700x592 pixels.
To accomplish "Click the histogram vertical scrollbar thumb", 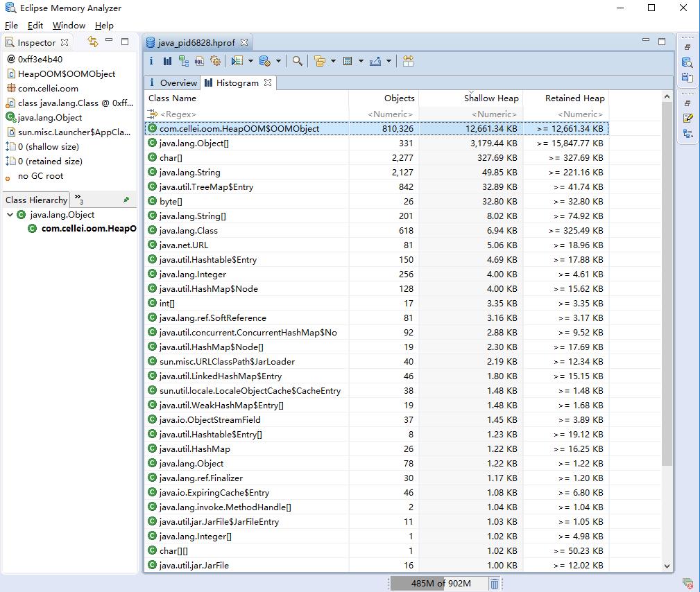I will pyautogui.click(x=667, y=284).
